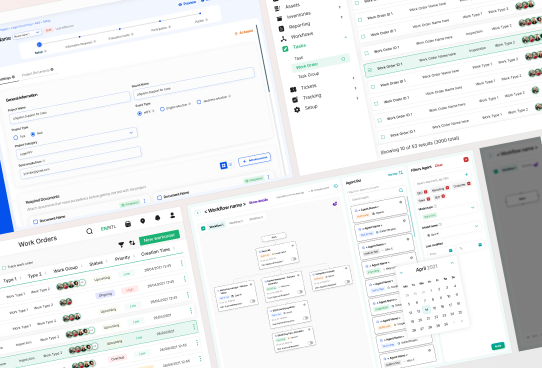Switch to the third workflow tab
Viewport: 542px width, 368px height.
click(256, 218)
